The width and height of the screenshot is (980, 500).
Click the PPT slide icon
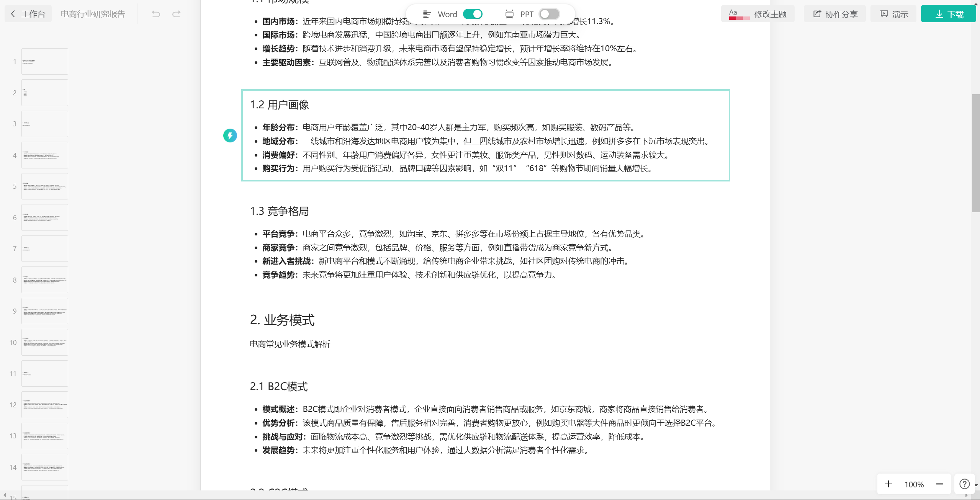click(509, 14)
